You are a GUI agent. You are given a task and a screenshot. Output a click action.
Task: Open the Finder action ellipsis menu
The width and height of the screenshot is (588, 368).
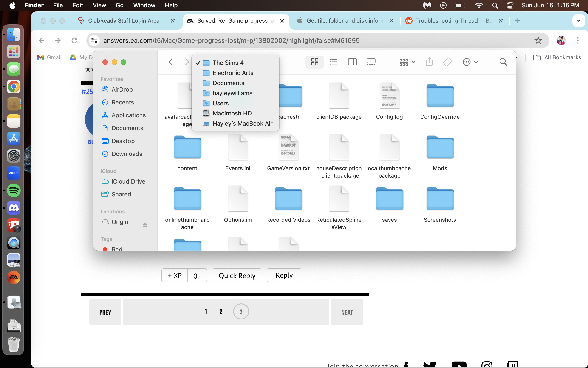click(470, 62)
